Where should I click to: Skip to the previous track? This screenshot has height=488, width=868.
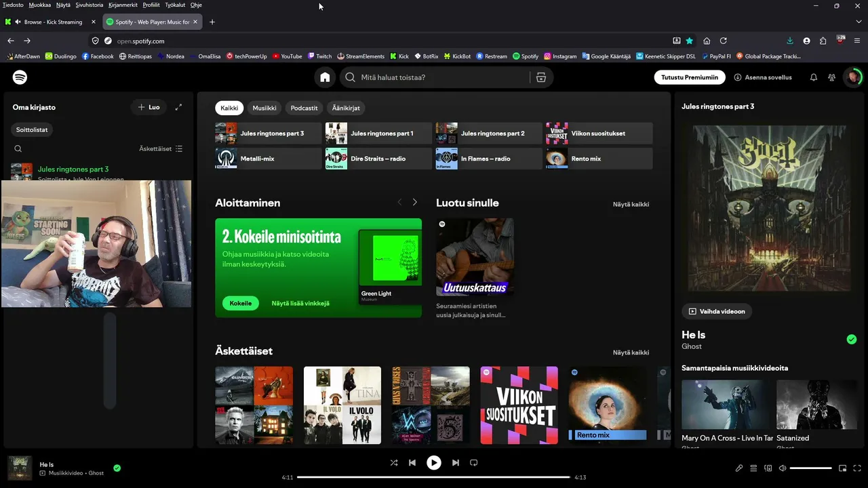point(412,463)
